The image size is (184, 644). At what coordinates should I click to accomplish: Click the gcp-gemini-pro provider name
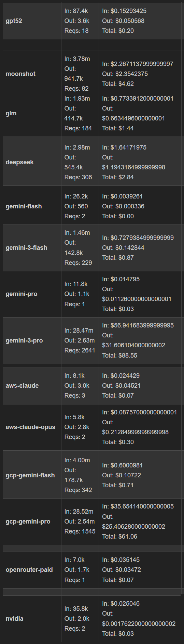28,521
